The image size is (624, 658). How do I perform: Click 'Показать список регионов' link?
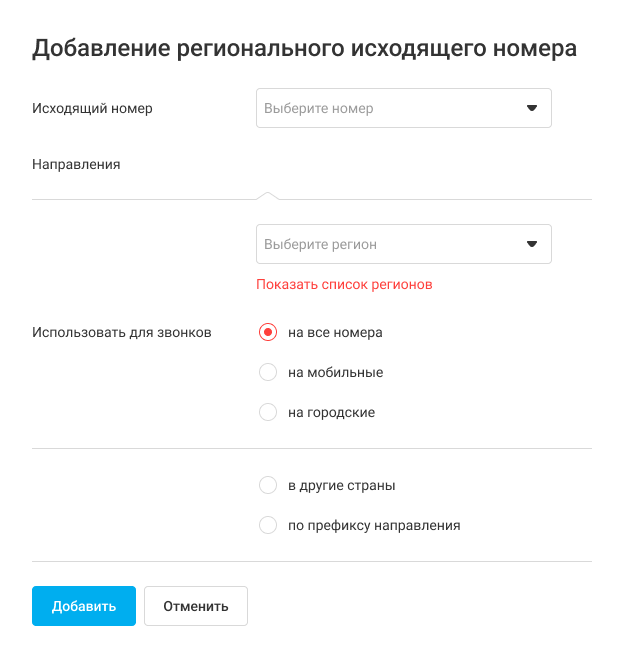tap(344, 284)
